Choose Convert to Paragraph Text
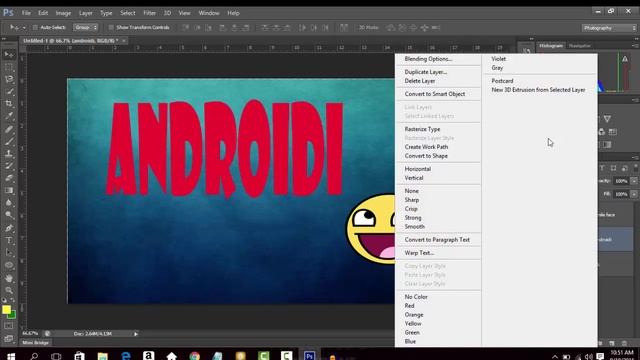 438,240
